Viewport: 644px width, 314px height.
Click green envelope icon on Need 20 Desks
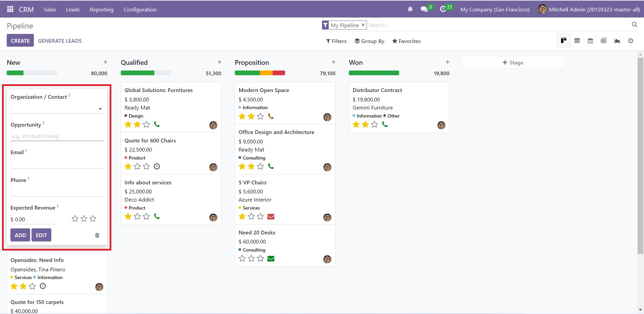[x=271, y=259]
